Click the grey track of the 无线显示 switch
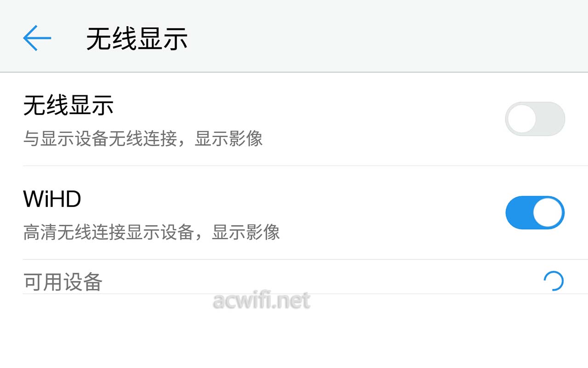588x368 pixels. coord(551,119)
